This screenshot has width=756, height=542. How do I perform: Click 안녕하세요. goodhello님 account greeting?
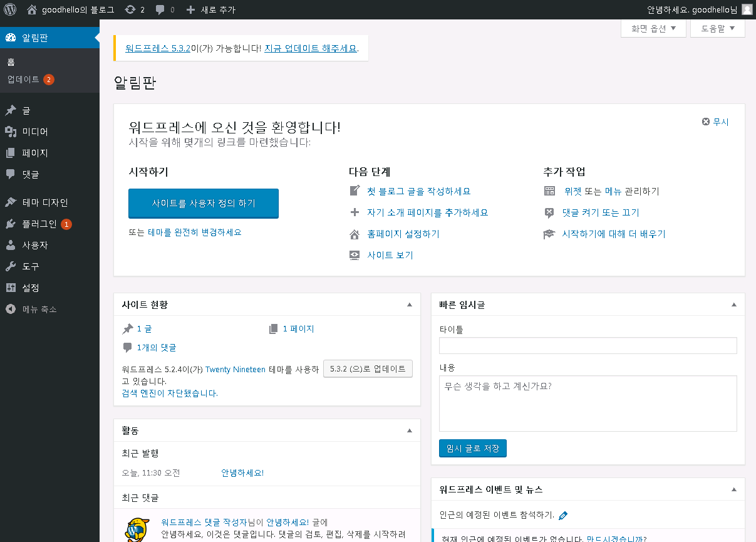[x=692, y=9]
